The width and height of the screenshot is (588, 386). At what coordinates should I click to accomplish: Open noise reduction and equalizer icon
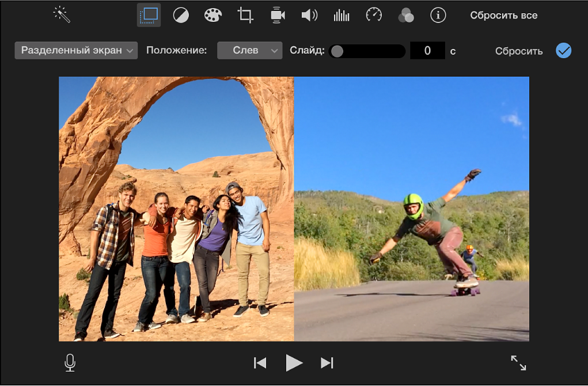[x=342, y=16]
